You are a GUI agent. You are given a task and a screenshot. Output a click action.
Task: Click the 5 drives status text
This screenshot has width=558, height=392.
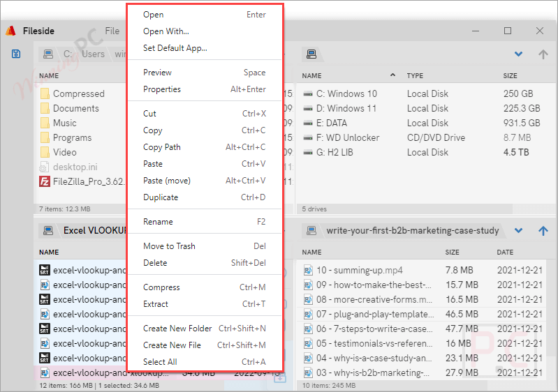314,209
